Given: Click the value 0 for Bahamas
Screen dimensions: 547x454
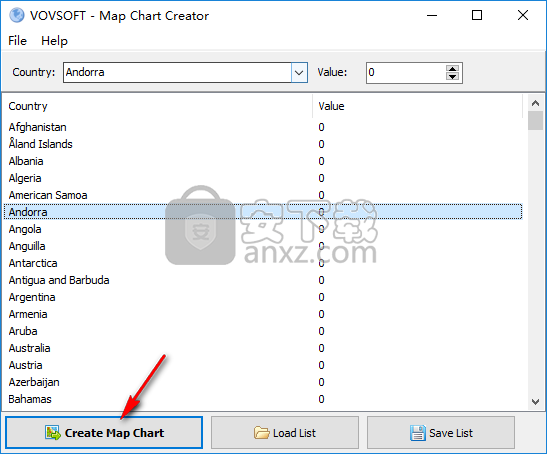Looking at the screenshot, I should pos(321,399).
